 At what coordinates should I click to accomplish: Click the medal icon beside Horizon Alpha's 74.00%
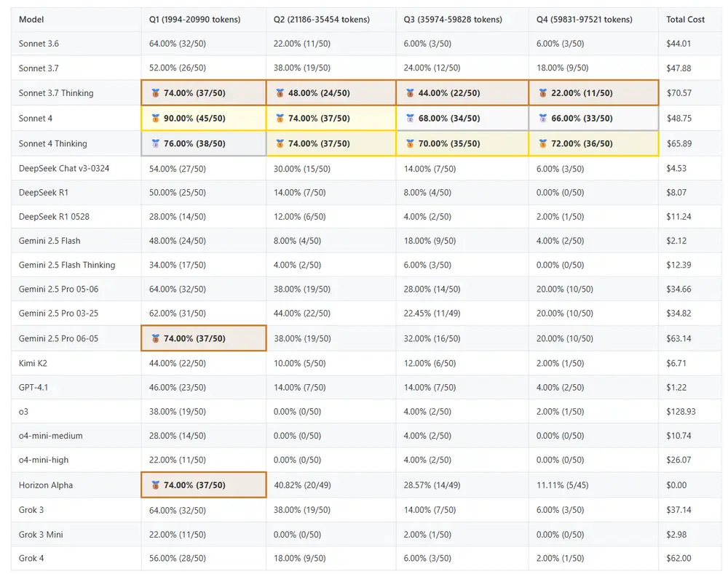pos(155,485)
